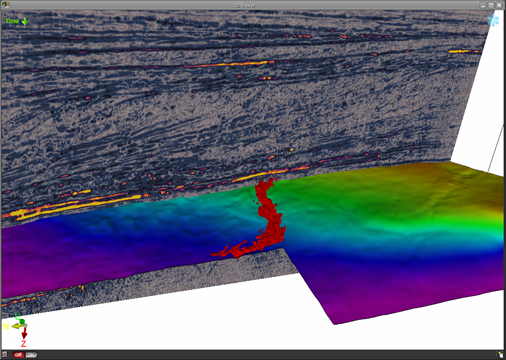The image size is (506, 360).
Task: Click the green Time direction arrow
Action: (x=25, y=21)
